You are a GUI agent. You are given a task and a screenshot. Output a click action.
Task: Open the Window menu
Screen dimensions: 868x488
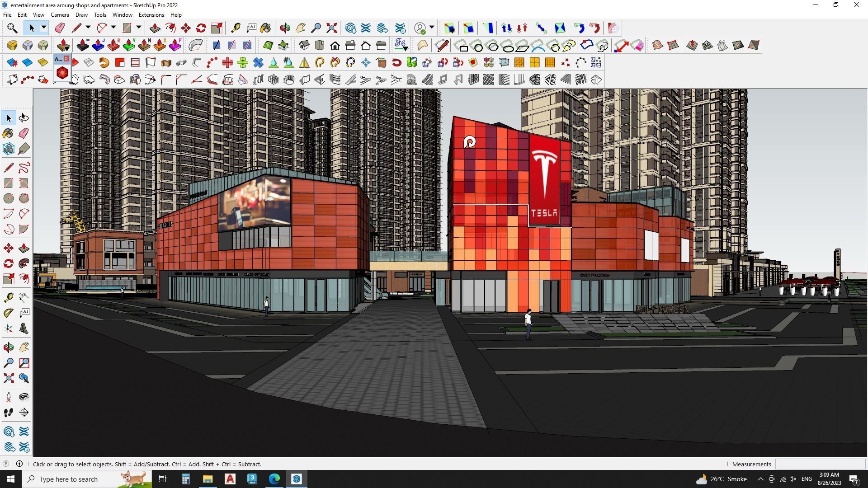tap(122, 15)
